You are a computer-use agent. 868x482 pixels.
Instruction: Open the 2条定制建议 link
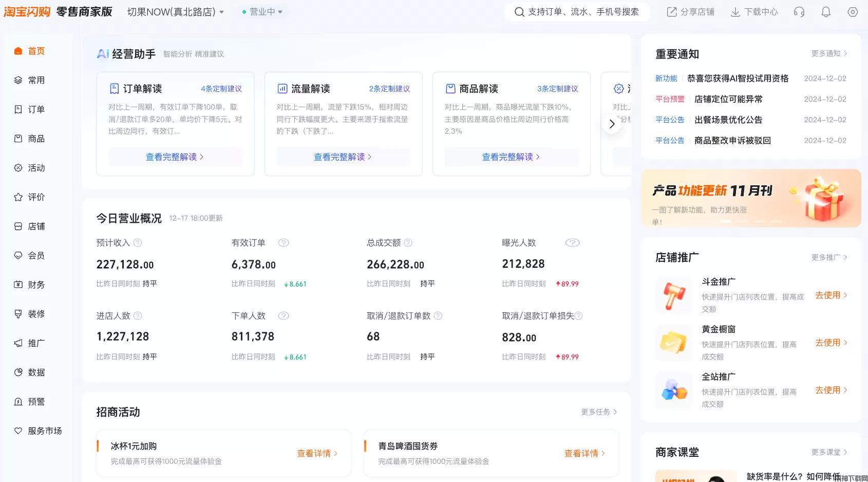pyautogui.click(x=389, y=89)
